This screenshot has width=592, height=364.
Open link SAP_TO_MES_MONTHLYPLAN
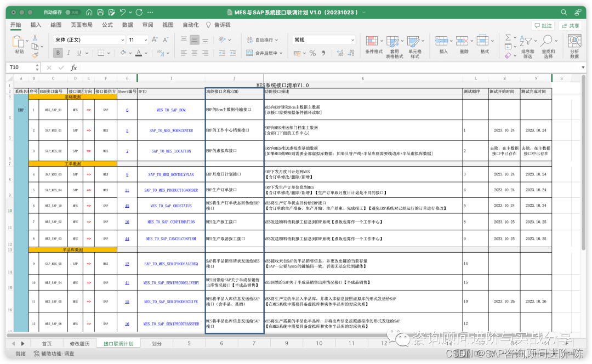(x=171, y=175)
